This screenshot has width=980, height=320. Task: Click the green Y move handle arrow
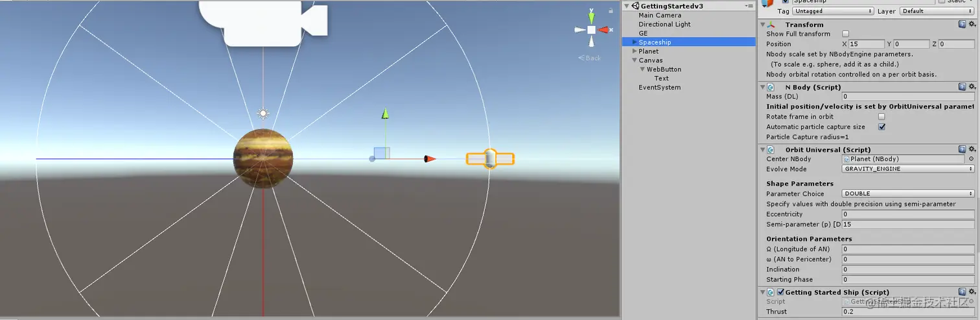click(x=385, y=114)
